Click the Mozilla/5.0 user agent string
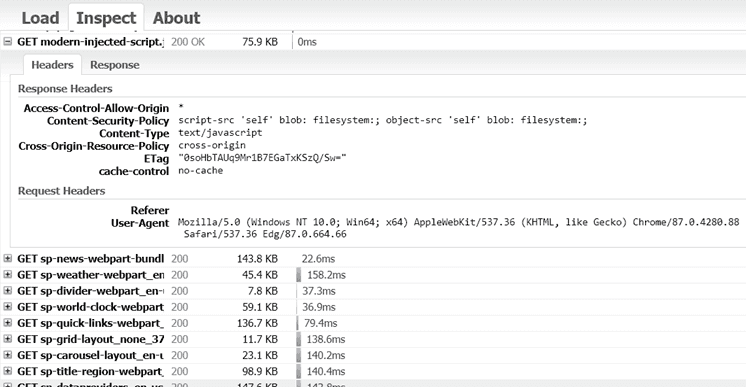This screenshot has height=387, width=746. tap(459, 228)
